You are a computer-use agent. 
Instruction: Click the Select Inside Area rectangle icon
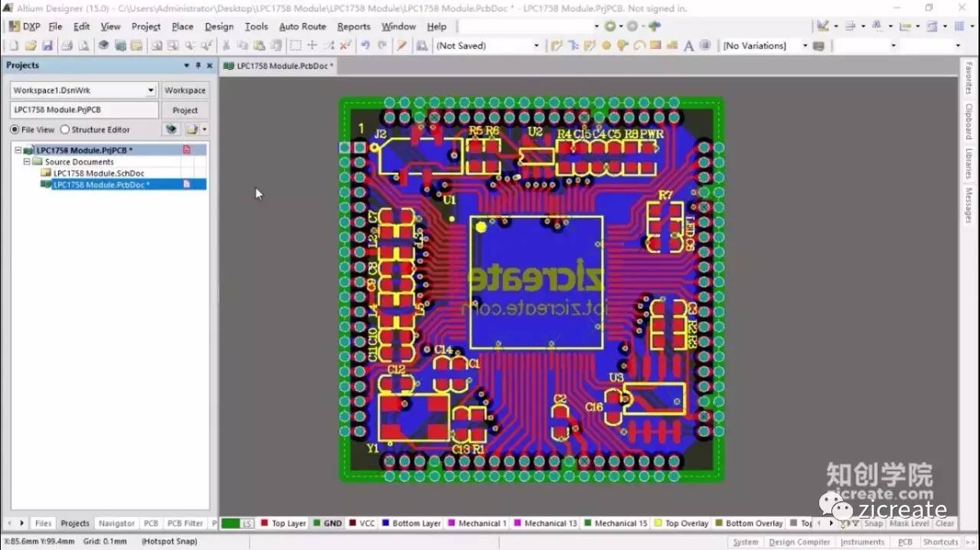(295, 46)
